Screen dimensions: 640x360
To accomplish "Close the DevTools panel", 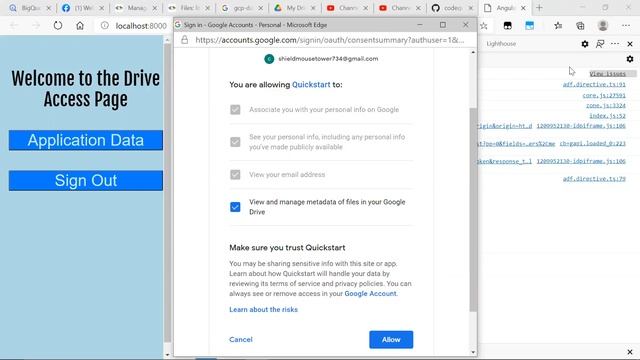I will click(x=630, y=44).
